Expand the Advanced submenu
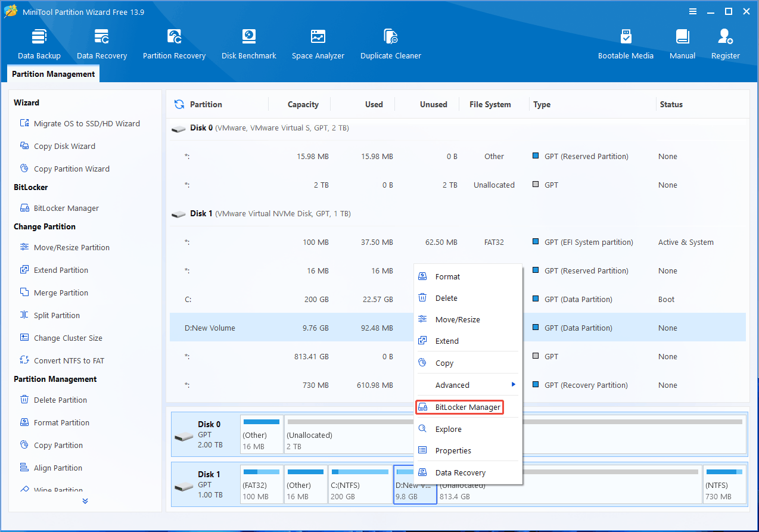The height and width of the screenshot is (532, 759). click(x=468, y=385)
